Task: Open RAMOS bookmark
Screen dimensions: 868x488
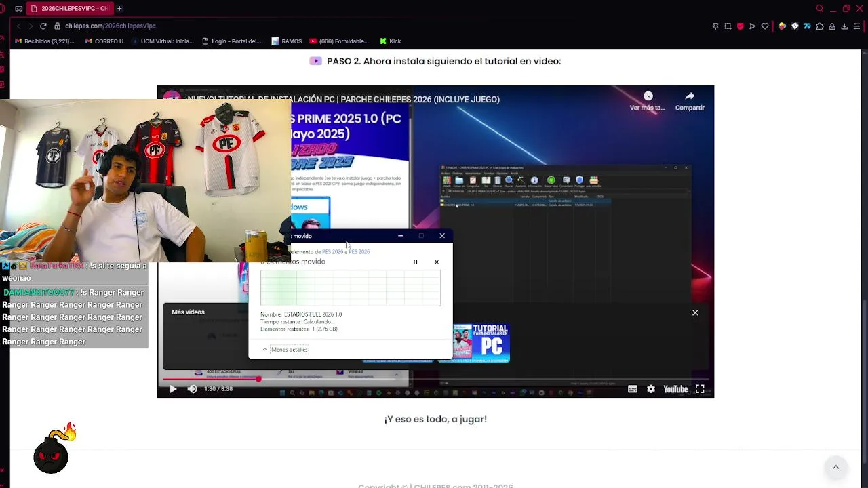Action: click(x=287, y=41)
